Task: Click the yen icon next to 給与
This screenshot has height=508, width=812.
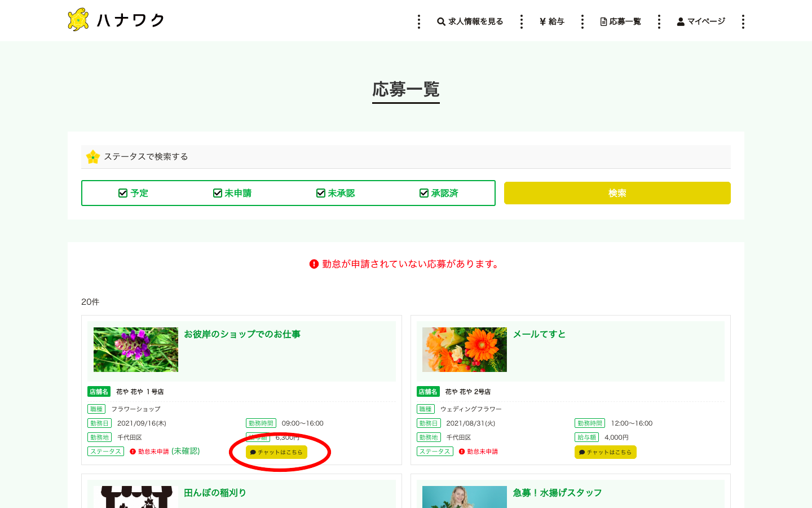Action: [542, 21]
